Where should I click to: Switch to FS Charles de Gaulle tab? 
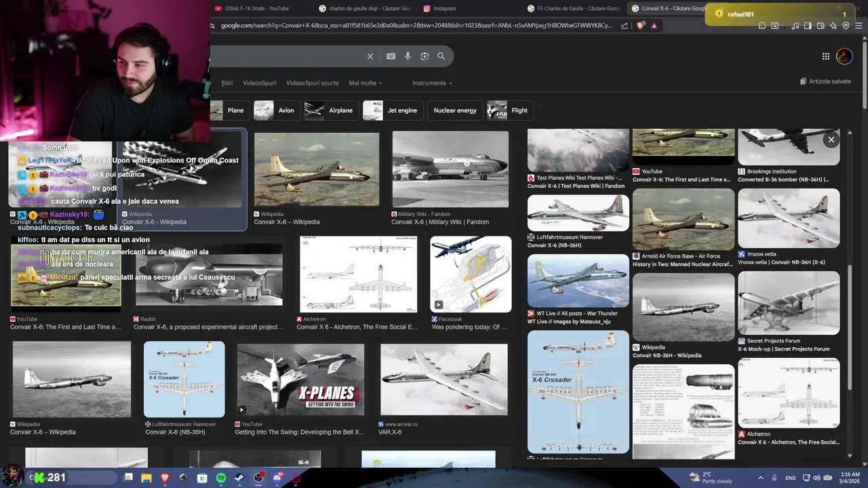click(x=575, y=8)
